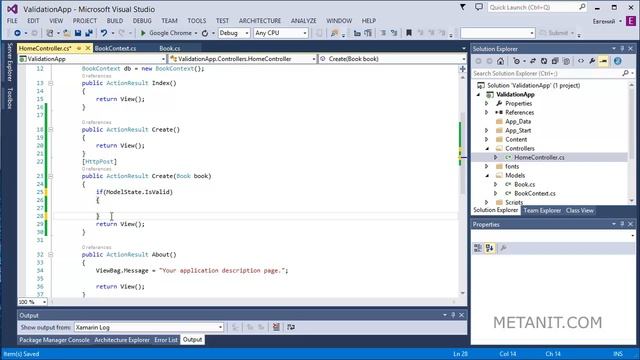This screenshot has height=360, width=640.
Task: Click the notifications flag icon
Action: coord(462,7)
